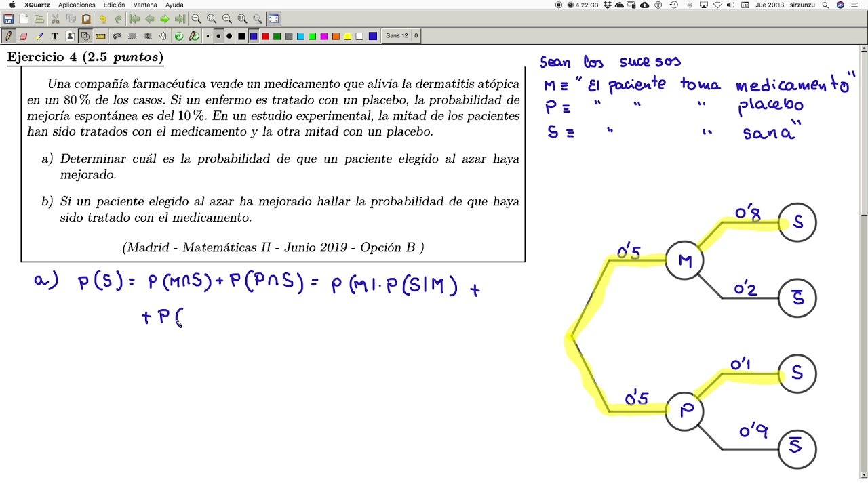868x488 pixels.
Task: Pick the magenta color swatch
Action: coord(324,36)
